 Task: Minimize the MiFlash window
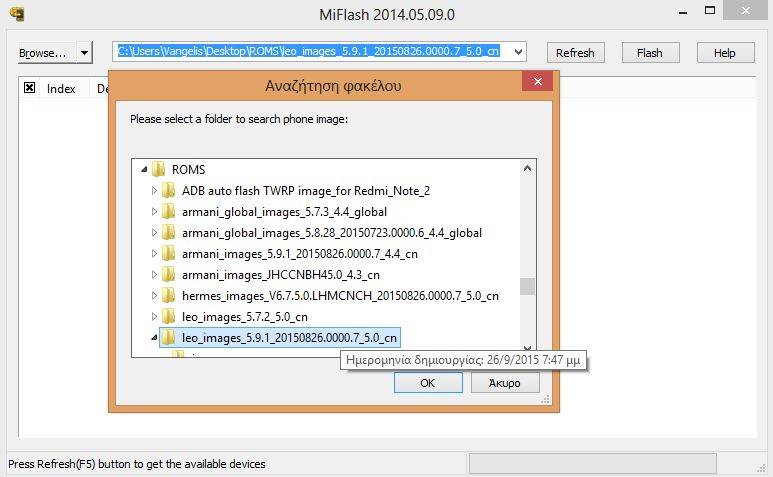point(683,11)
